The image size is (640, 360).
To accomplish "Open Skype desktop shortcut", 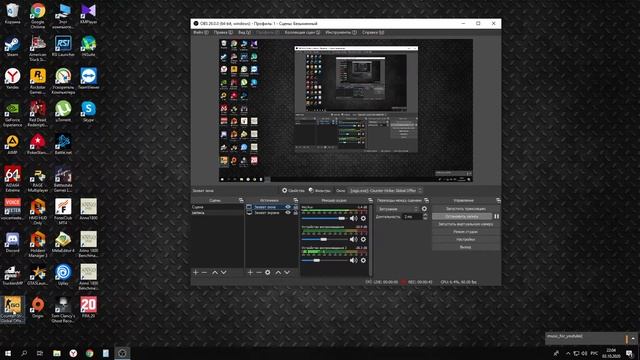I will [88, 112].
